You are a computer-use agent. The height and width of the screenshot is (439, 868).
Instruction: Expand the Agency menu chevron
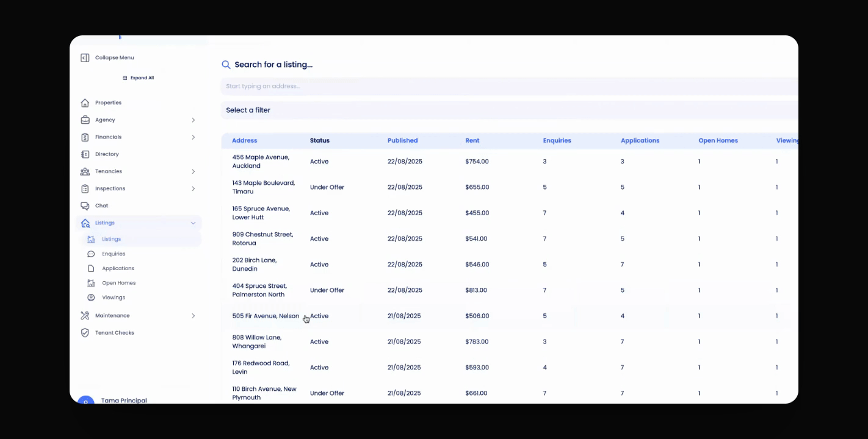(x=193, y=120)
